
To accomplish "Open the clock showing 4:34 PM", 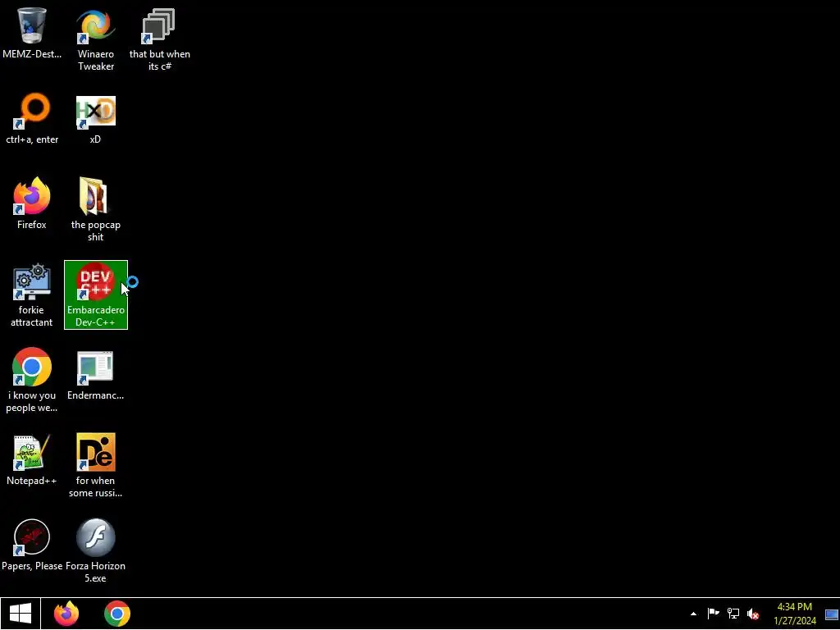I will [x=794, y=614].
